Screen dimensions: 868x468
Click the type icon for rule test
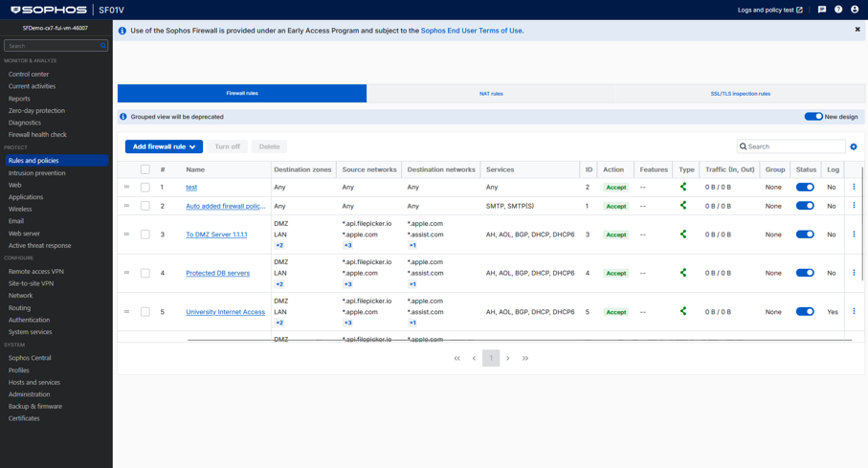tap(683, 187)
